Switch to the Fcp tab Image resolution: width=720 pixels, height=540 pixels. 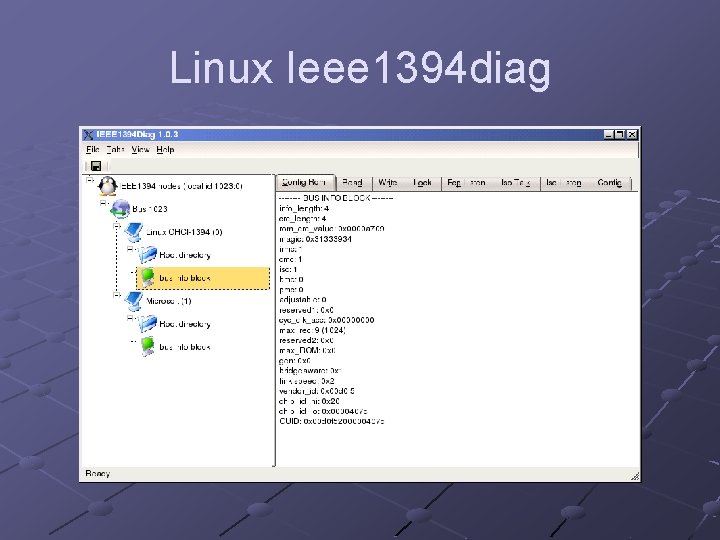tap(466, 183)
